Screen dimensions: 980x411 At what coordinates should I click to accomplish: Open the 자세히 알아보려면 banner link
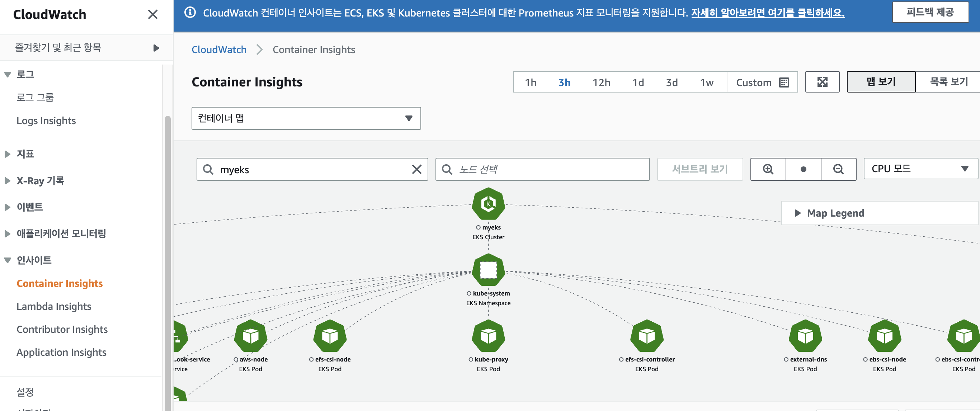point(767,13)
